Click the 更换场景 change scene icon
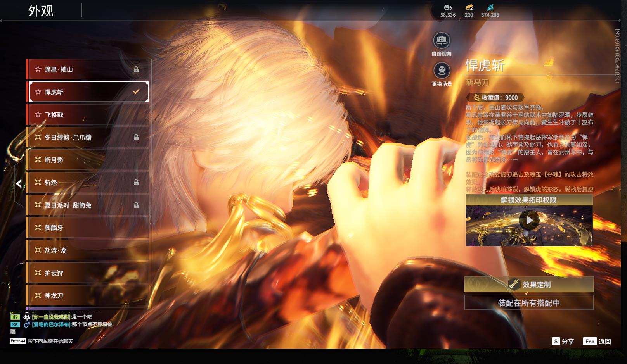This screenshot has height=364, width=627. [x=442, y=70]
